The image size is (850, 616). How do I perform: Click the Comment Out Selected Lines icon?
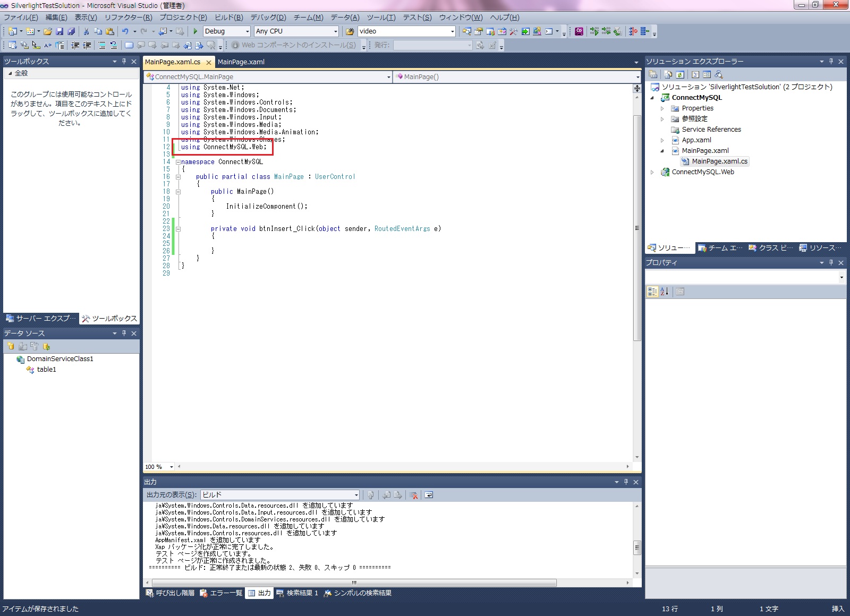coord(102,45)
